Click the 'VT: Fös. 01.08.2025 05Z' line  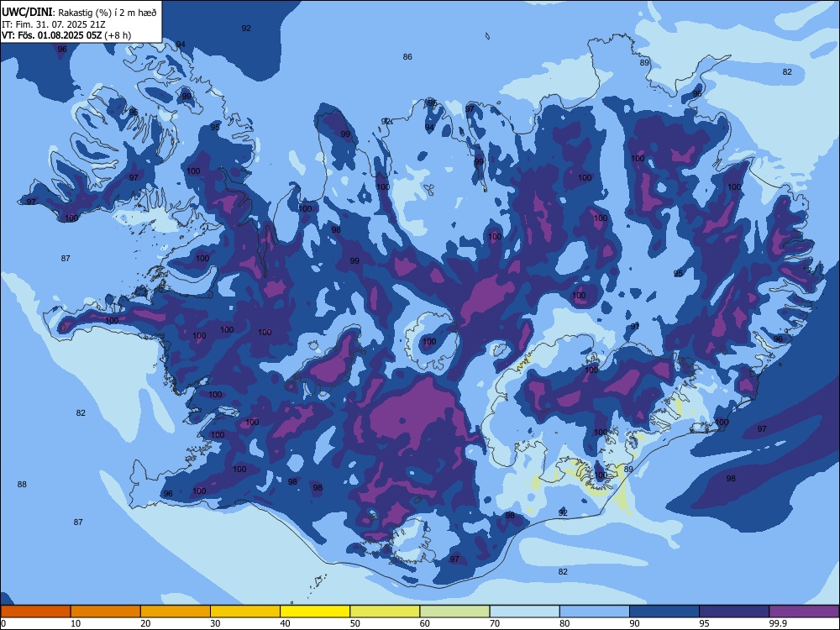tap(51, 35)
